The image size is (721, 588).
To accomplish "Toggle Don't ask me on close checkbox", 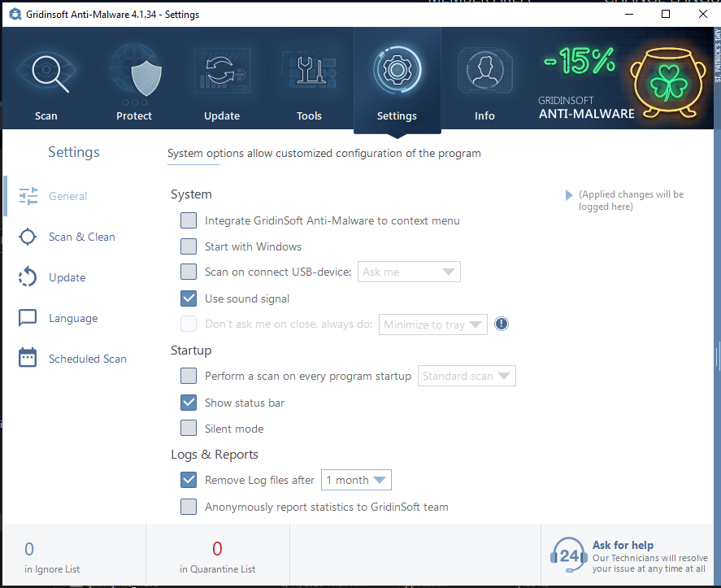I will click(x=189, y=324).
